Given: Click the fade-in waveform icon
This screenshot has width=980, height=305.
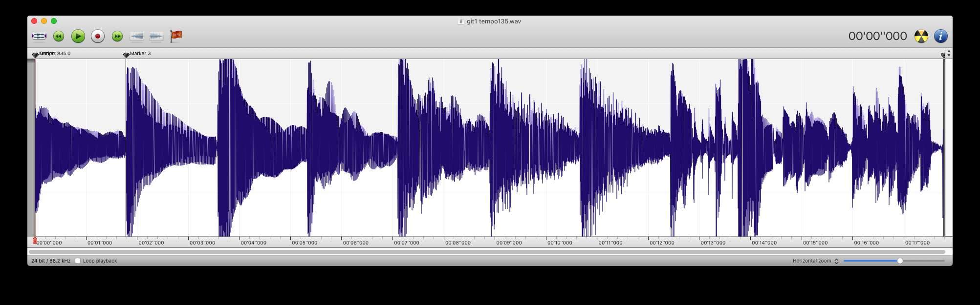Looking at the screenshot, I should click(x=137, y=36).
